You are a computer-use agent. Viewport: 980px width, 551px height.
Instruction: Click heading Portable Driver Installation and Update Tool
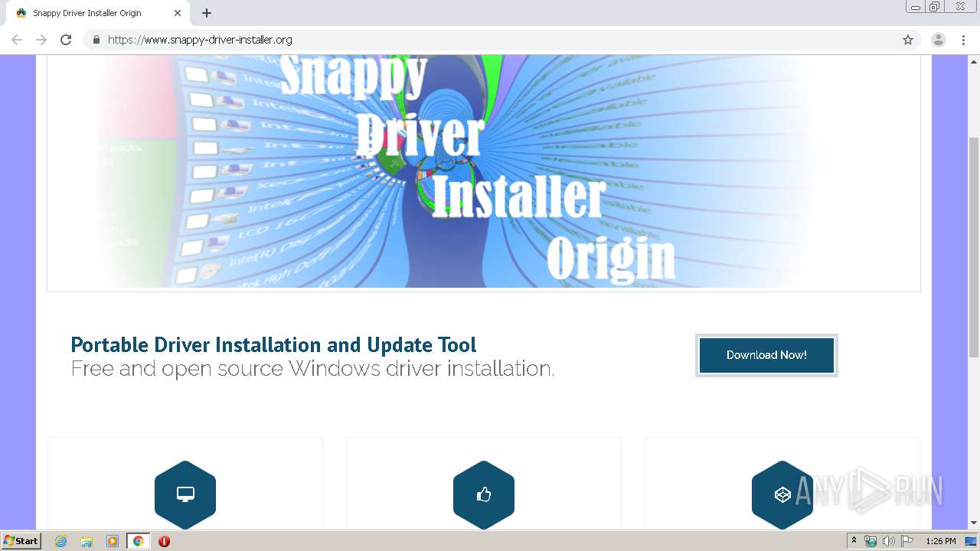[x=273, y=344]
